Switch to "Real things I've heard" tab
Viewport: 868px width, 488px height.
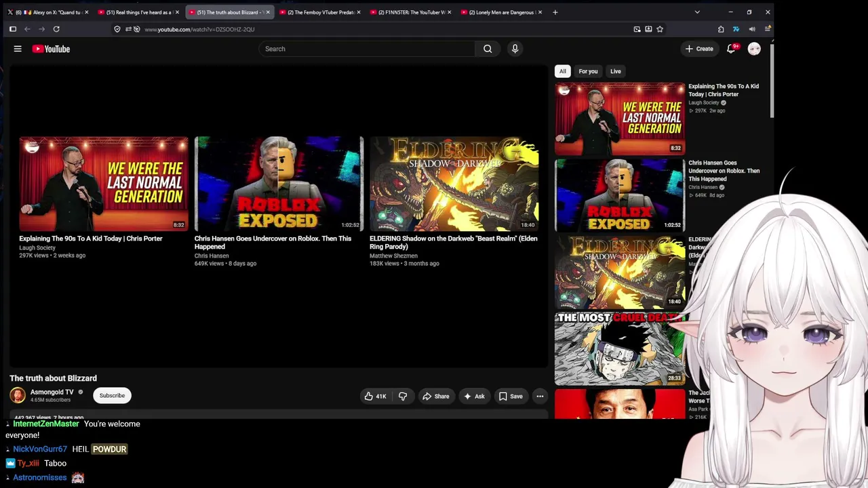click(138, 12)
